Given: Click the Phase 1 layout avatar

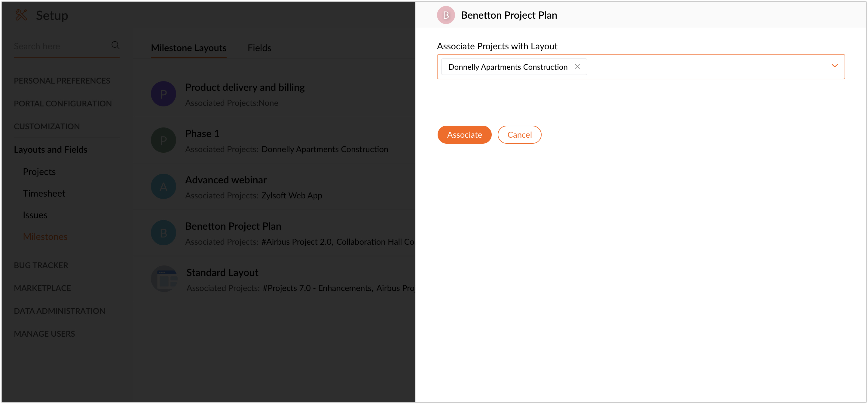Looking at the screenshot, I should [x=164, y=140].
